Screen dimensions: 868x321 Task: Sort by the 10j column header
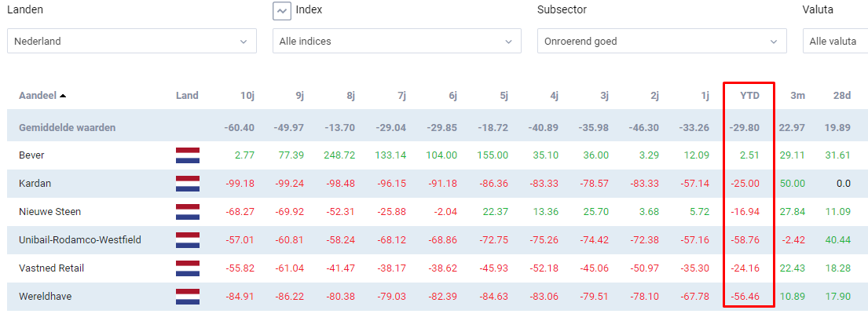click(x=247, y=96)
